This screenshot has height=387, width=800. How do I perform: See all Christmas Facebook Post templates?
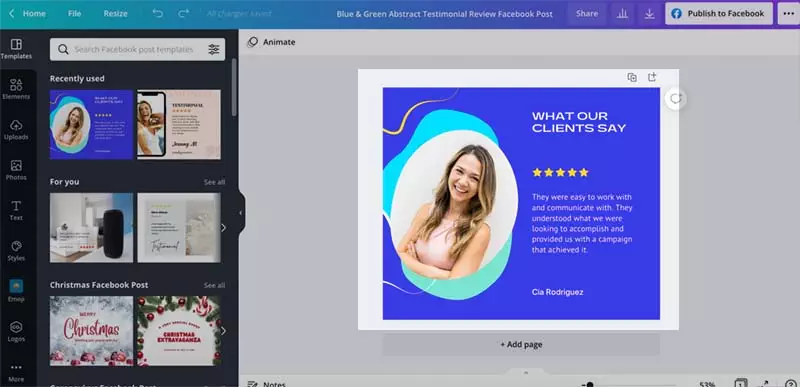tap(214, 285)
